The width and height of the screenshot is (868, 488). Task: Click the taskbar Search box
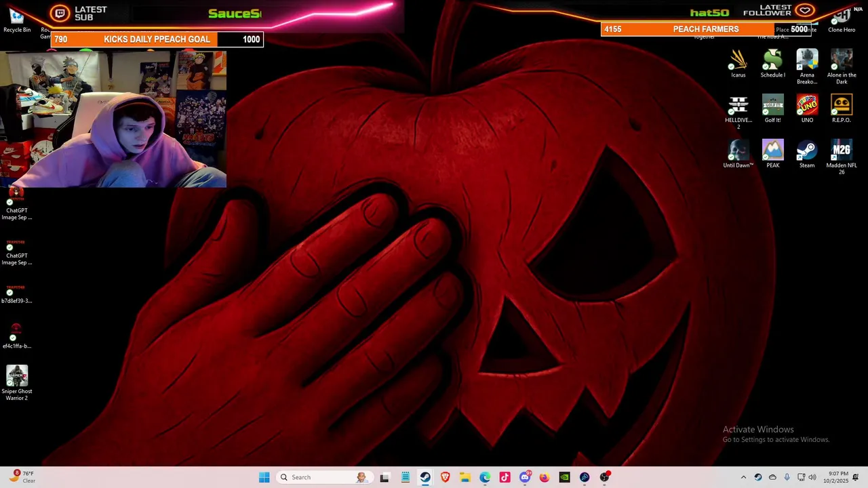click(x=324, y=477)
